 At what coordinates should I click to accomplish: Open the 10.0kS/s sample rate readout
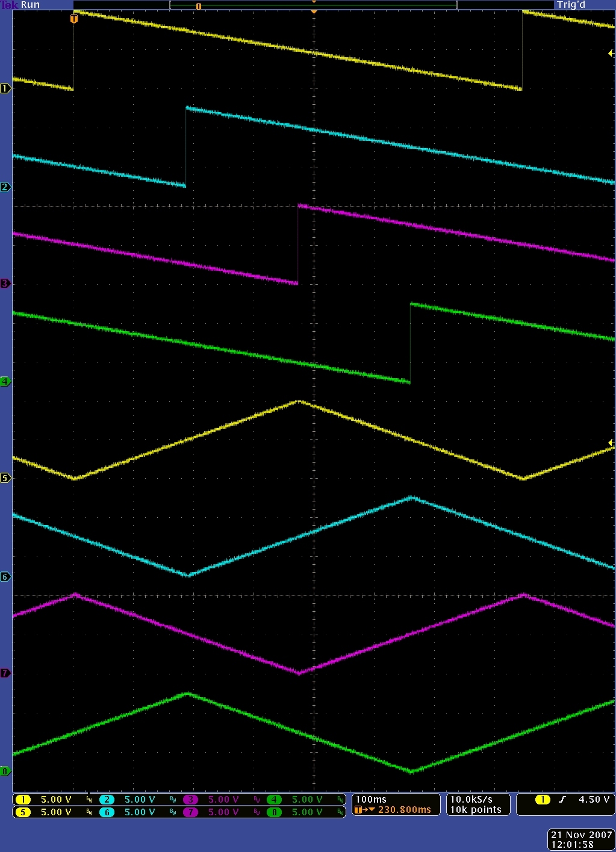[477, 804]
